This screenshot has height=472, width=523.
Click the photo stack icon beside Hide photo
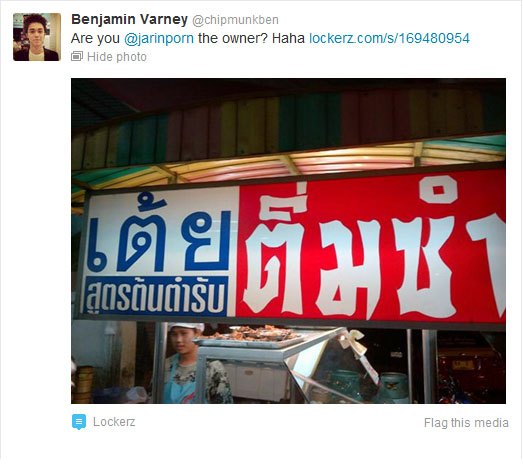77,56
